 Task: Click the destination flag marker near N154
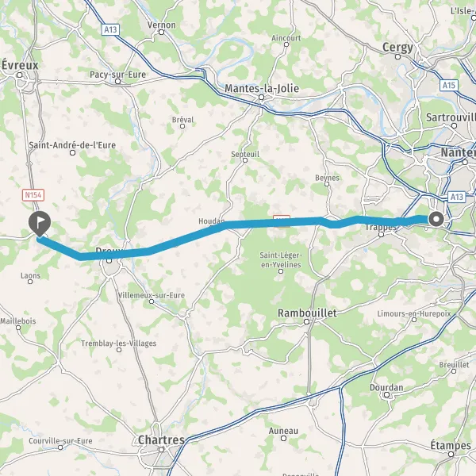[40, 223]
